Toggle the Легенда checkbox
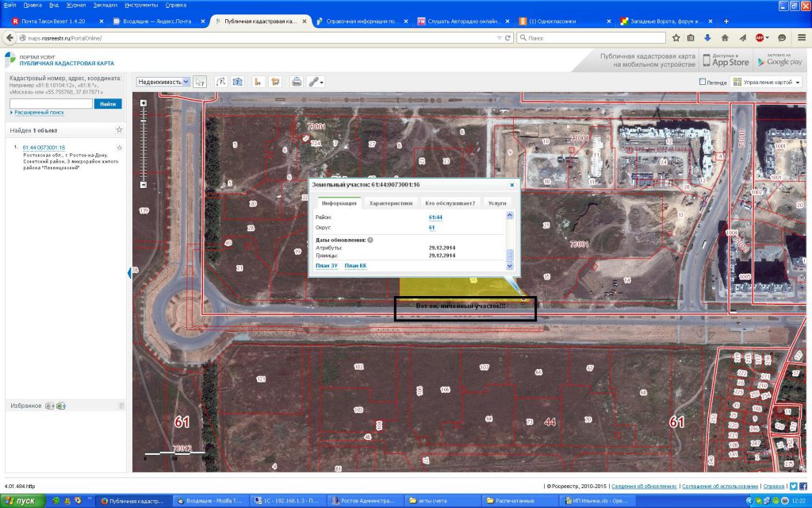Image resolution: width=812 pixels, height=508 pixels. (703, 82)
